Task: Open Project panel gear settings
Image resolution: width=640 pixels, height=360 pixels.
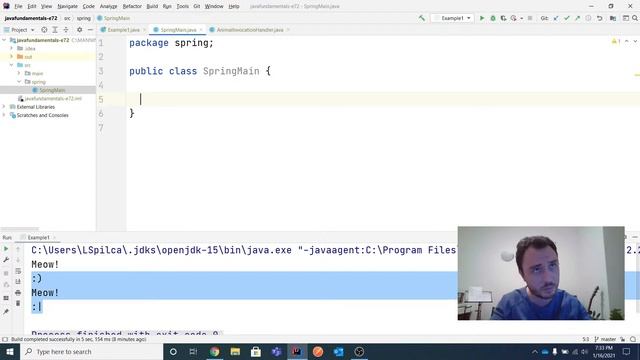Action: tap(80, 30)
